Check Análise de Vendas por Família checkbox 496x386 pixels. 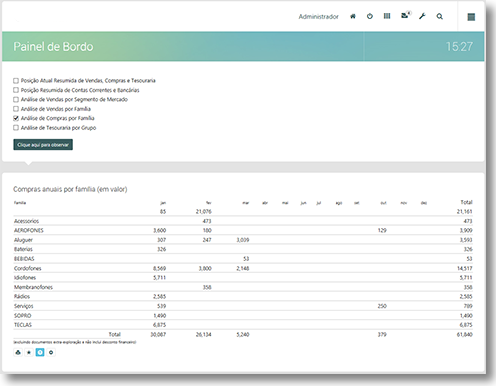(16, 109)
